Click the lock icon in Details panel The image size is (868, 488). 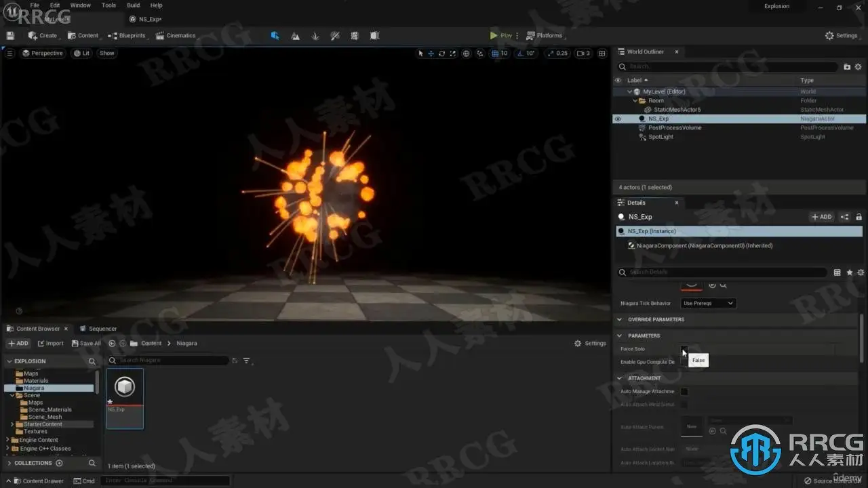point(859,217)
